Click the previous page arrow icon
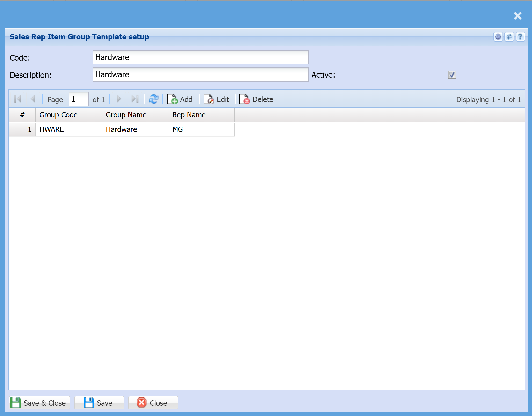532x416 pixels. coord(33,99)
